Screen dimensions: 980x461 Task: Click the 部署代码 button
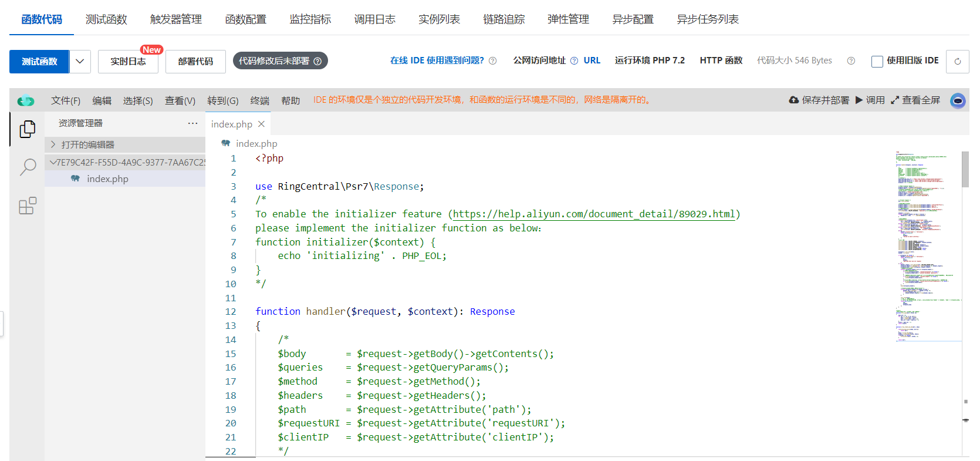click(x=195, y=61)
